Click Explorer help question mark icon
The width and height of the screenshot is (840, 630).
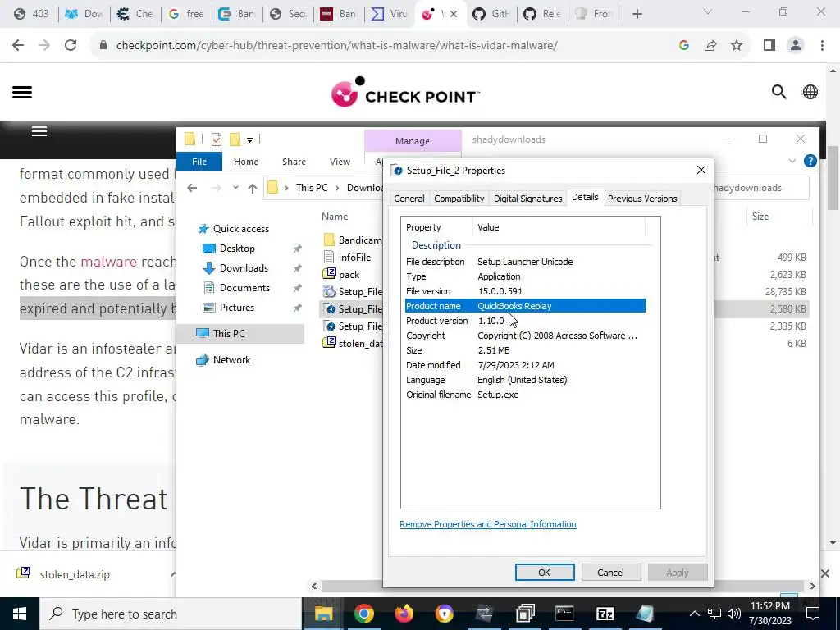click(810, 161)
